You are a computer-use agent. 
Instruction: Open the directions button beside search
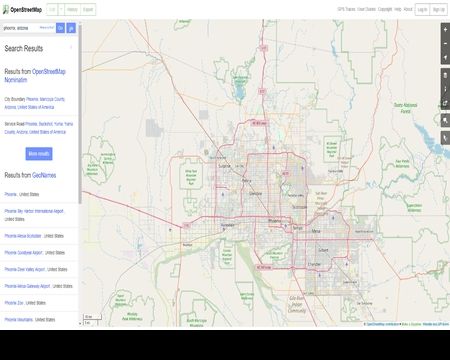pos(71,28)
